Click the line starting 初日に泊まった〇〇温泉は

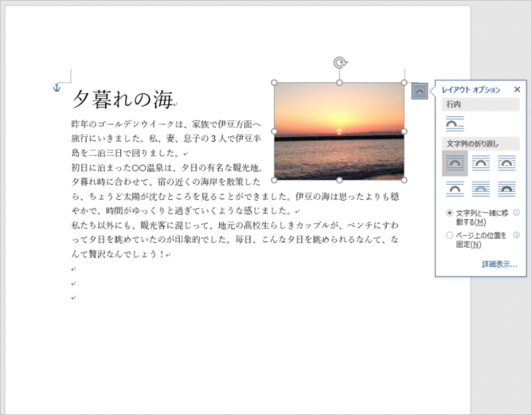coord(168,168)
